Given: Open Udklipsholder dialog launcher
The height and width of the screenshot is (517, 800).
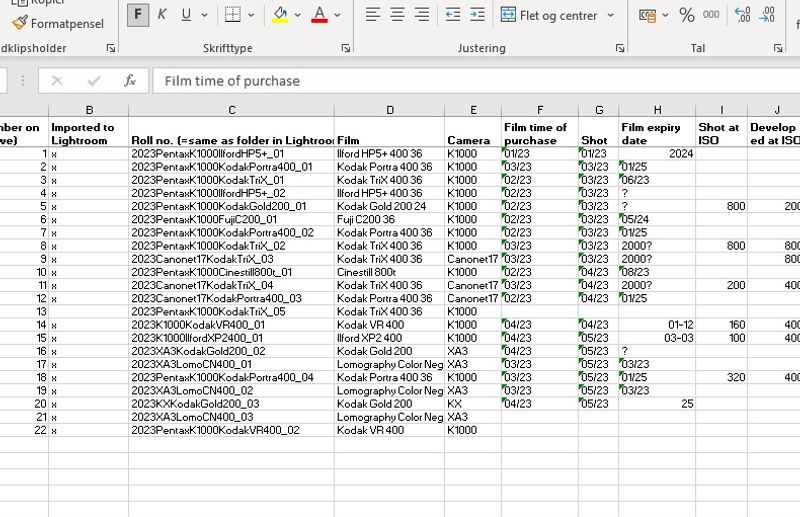Looking at the screenshot, I should (111, 48).
